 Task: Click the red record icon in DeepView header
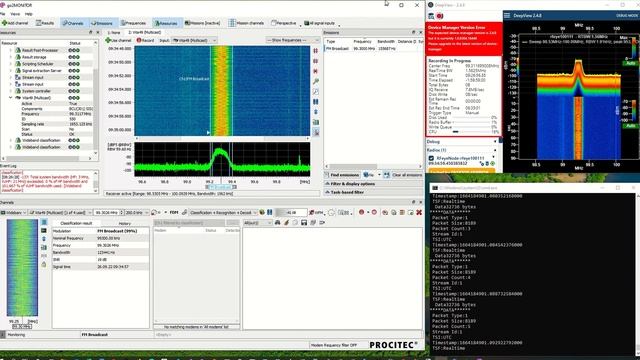[440, 16]
